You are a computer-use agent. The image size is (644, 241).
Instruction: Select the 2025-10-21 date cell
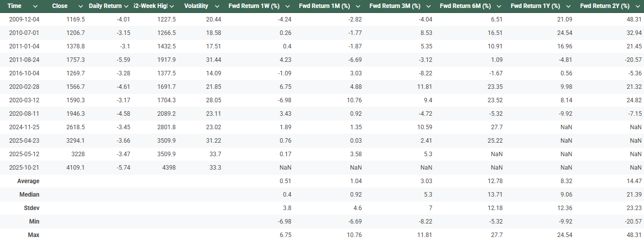coord(24,168)
